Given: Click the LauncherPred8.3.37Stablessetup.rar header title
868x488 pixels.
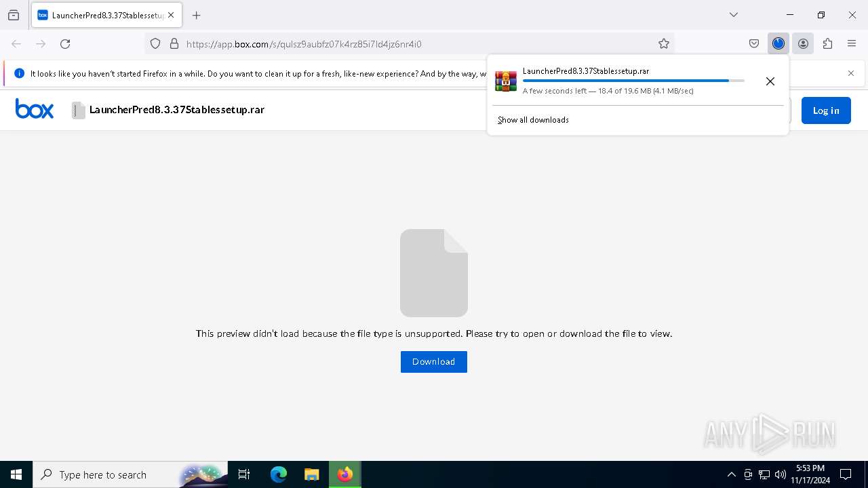Looking at the screenshot, I should coord(177,110).
